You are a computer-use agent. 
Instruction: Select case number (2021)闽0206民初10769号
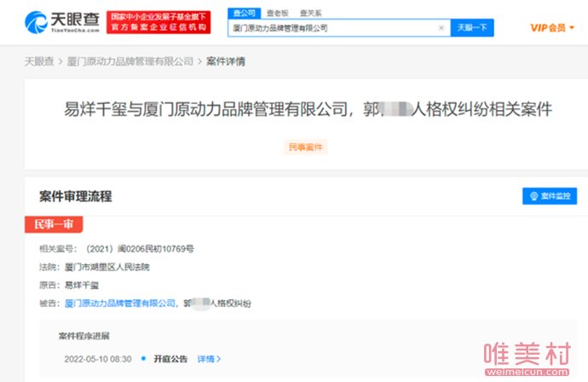140,249
